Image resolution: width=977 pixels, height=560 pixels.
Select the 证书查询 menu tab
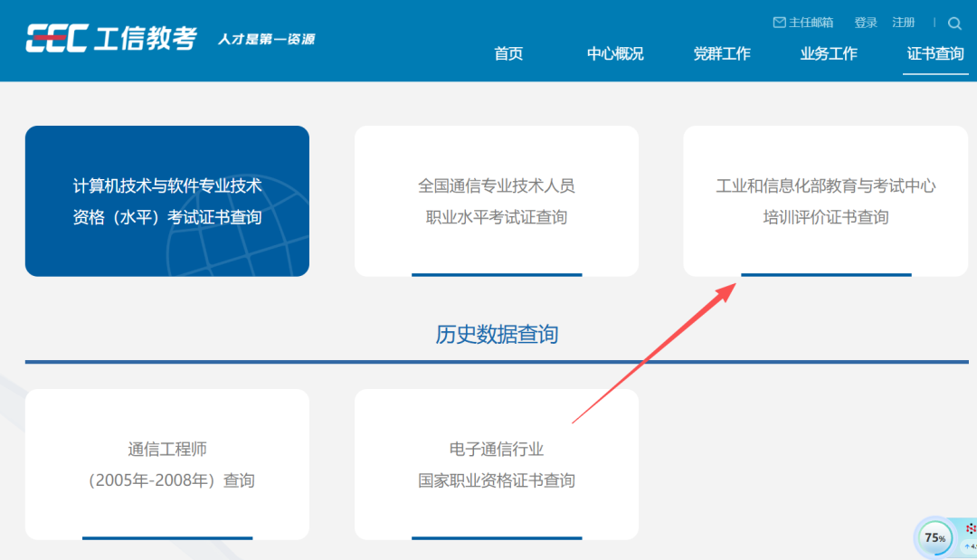(x=935, y=53)
